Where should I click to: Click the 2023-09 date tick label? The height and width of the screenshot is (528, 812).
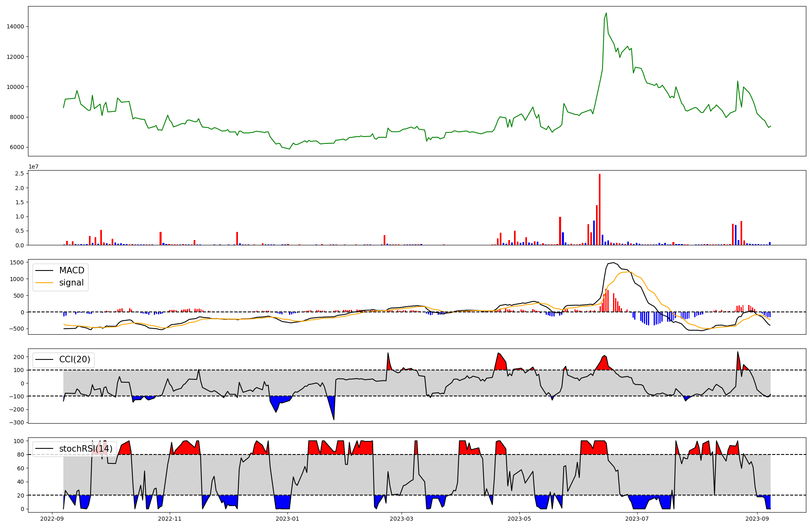pyautogui.click(x=757, y=519)
